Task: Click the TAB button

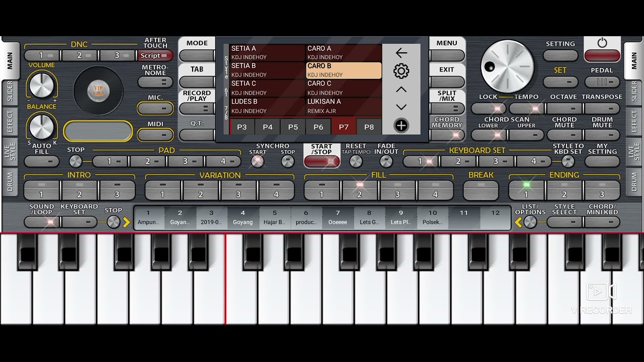Action: [197, 82]
